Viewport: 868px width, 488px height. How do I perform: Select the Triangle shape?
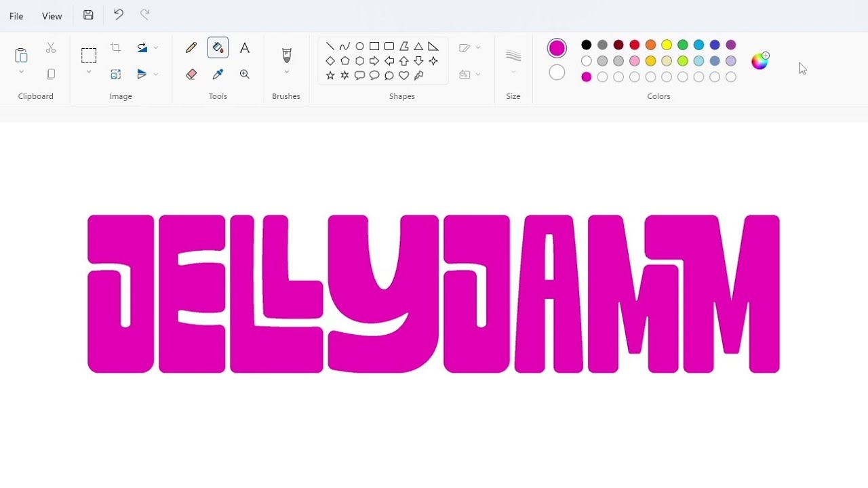[x=418, y=46]
